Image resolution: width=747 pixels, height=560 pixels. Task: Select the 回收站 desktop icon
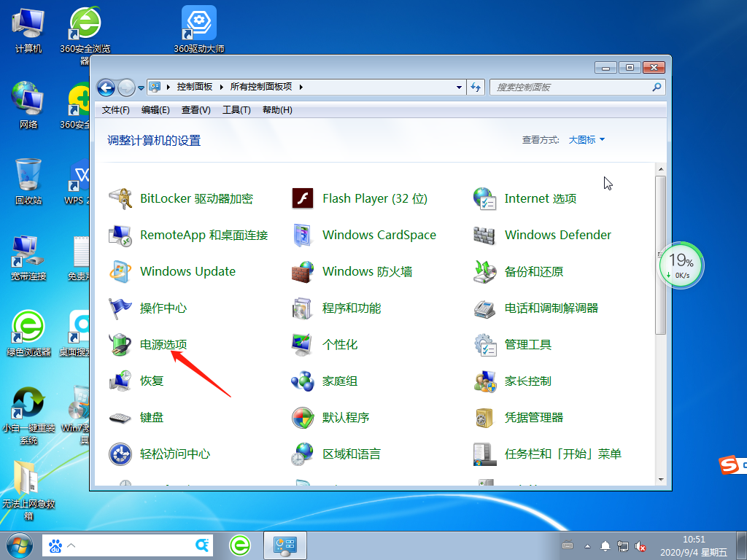[x=28, y=182]
